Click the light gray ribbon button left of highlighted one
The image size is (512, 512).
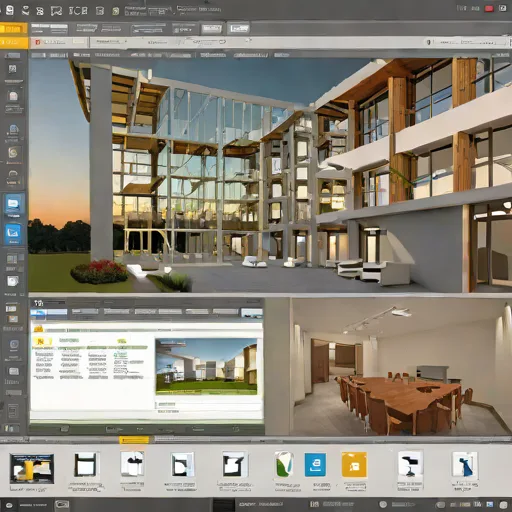[211, 29]
